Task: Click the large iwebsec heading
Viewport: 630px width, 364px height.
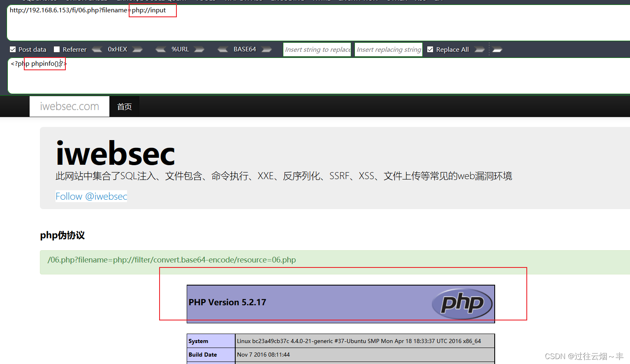Action: coord(116,154)
